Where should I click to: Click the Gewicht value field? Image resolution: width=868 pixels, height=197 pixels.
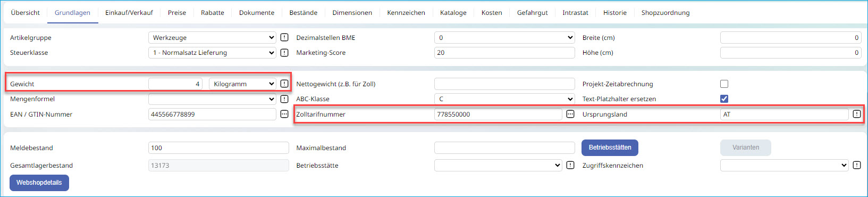[x=176, y=84]
